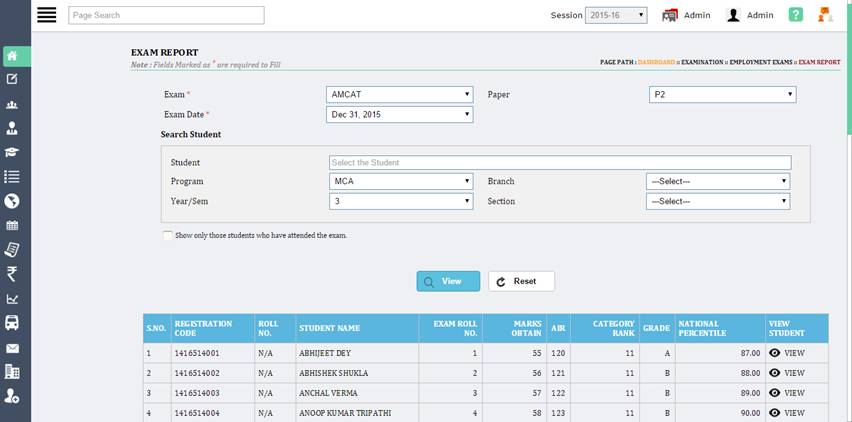The width and height of the screenshot is (852, 422).
Task: Open the bus transport sidebar icon
Action: pyautogui.click(x=12, y=323)
